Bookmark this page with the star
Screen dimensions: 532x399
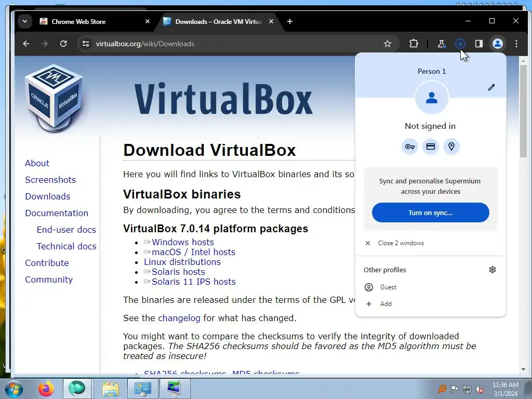point(388,44)
